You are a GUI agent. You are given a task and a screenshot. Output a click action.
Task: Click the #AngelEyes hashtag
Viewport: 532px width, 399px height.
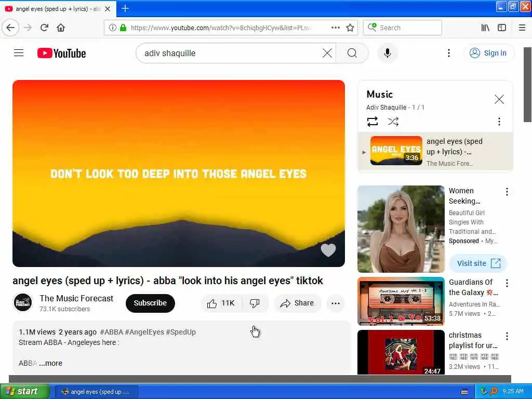(x=144, y=332)
